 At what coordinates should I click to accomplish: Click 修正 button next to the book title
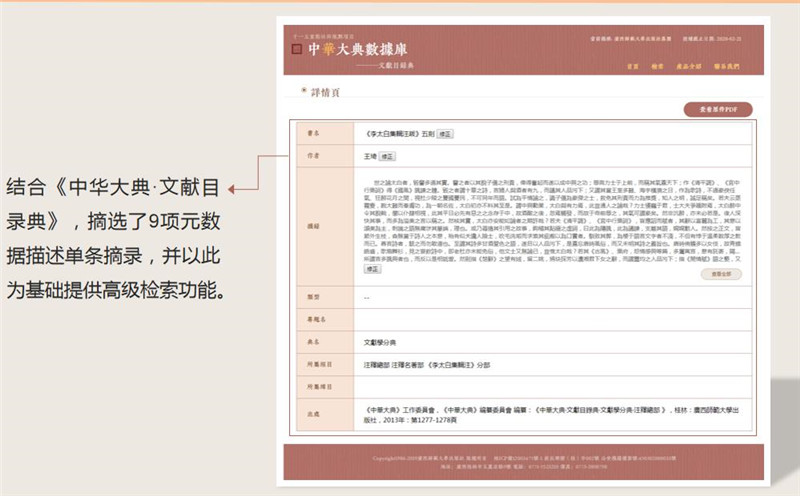(x=444, y=133)
